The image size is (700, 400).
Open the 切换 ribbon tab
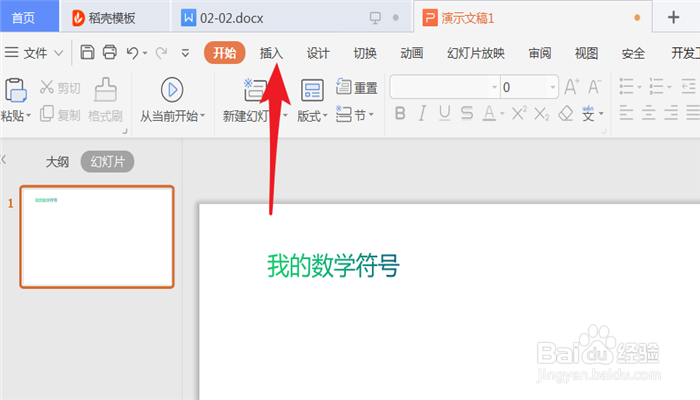coord(365,54)
